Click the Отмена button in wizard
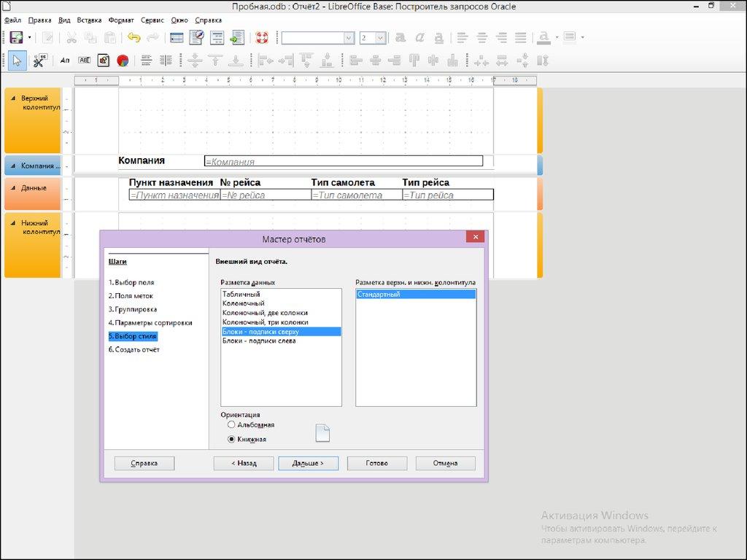Viewport: 747px width, 560px height. (445, 463)
